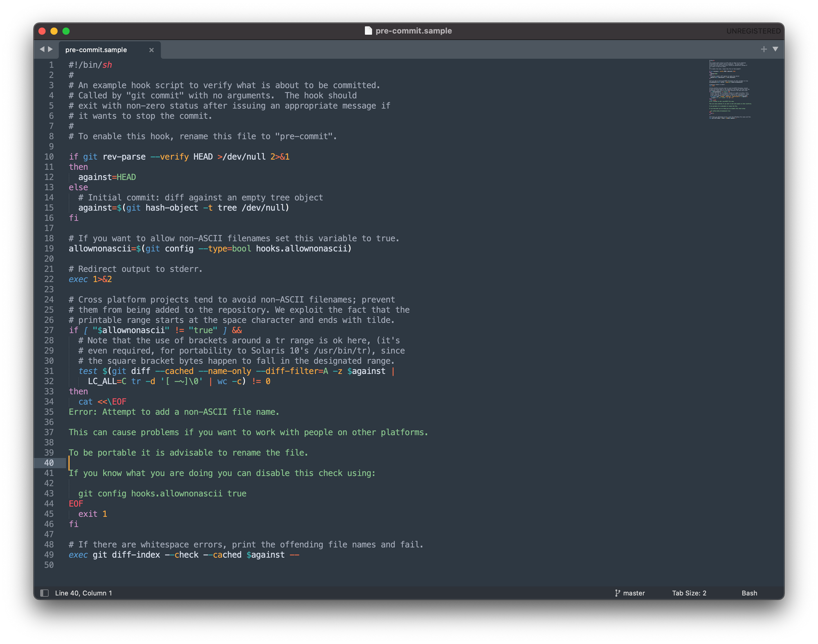Toggle the panel icon in the status bar
818x644 pixels.
[44, 593]
